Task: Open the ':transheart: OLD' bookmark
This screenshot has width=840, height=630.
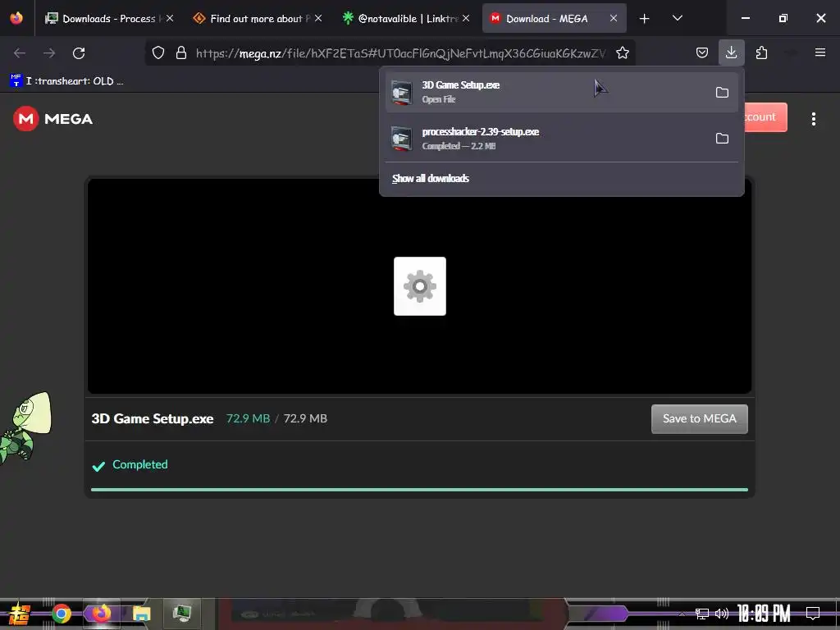Action: click(x=66, y=81)
